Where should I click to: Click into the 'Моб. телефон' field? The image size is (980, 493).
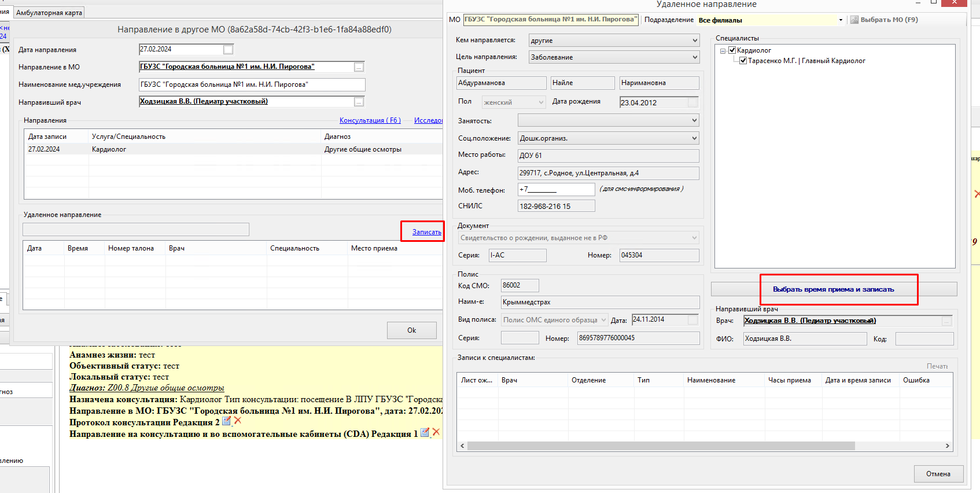click(556, 190)
